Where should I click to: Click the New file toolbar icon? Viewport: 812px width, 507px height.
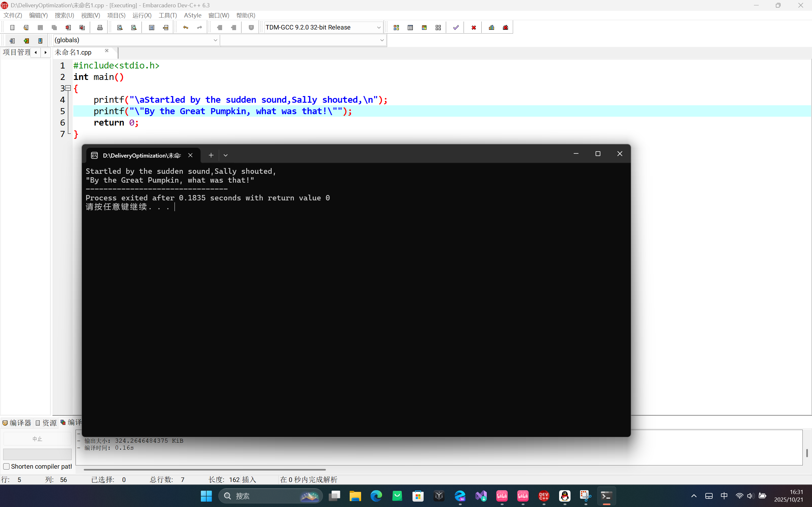(x=12, y=28)
